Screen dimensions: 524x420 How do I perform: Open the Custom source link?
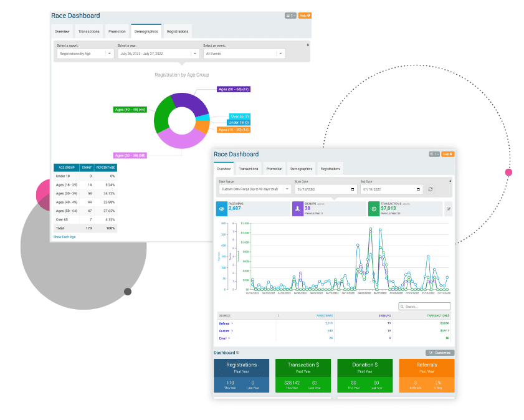pyautogui.click(x=224, y=331)
